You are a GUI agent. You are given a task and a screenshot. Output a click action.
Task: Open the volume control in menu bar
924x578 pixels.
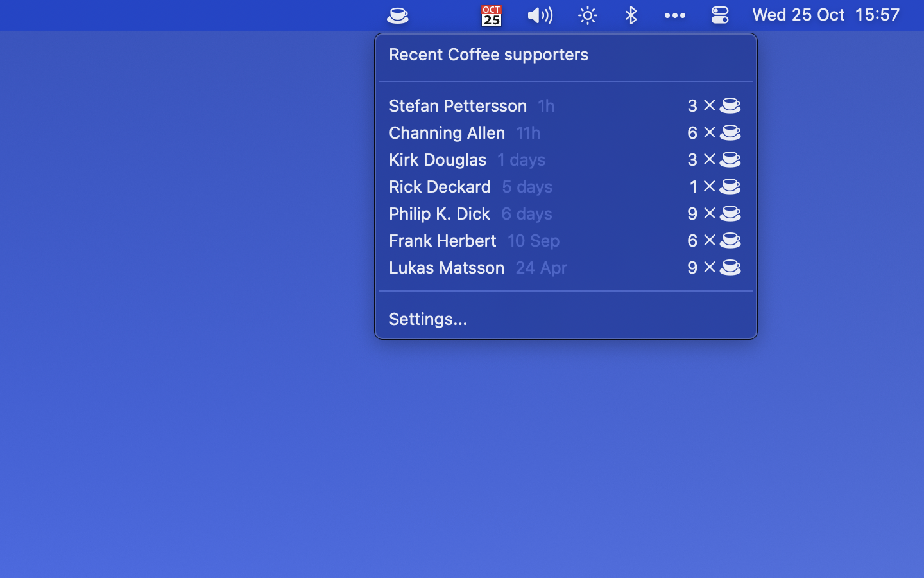coord(540,15)
